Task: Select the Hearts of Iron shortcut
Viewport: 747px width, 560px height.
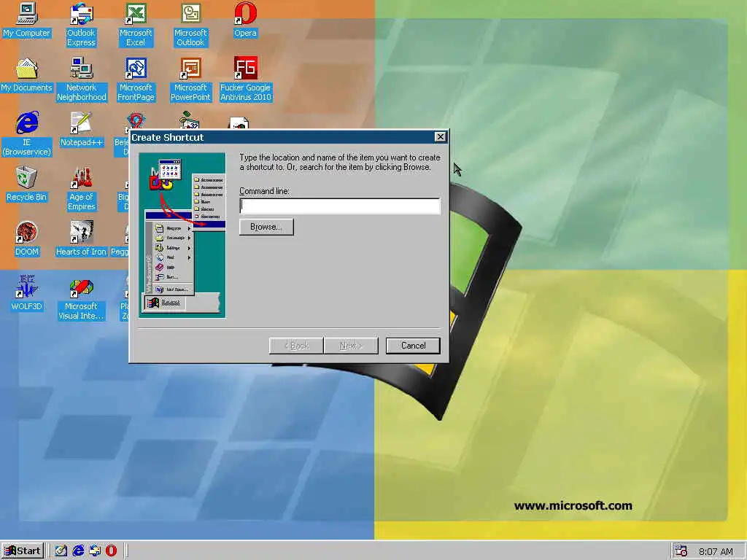Action: click(x=82, y=239)
